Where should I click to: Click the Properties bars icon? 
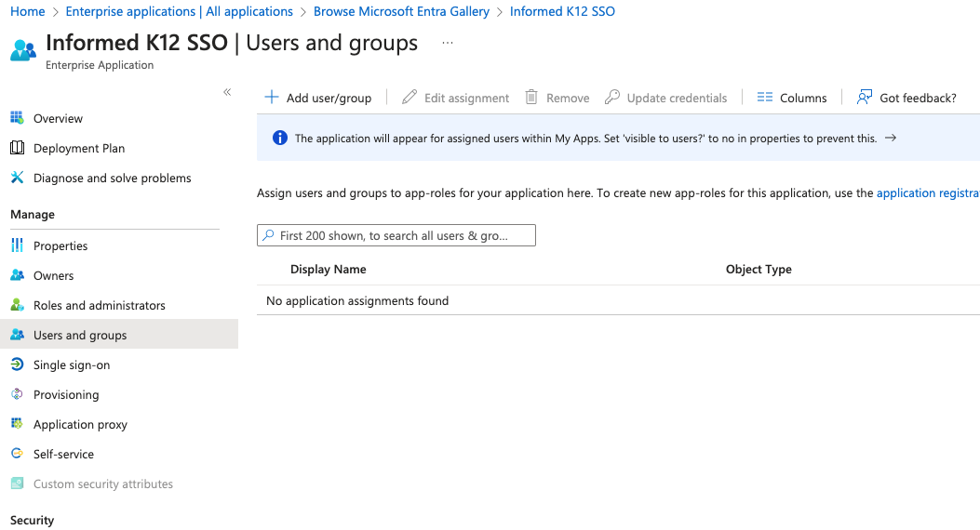coord(17,245)
